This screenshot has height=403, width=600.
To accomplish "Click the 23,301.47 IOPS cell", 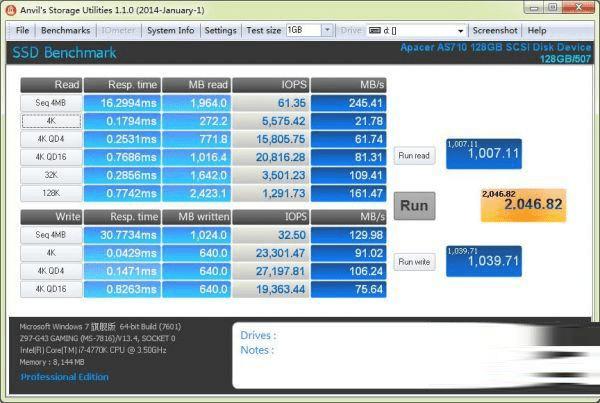I will pyautogui.click(x=271, y=253).
